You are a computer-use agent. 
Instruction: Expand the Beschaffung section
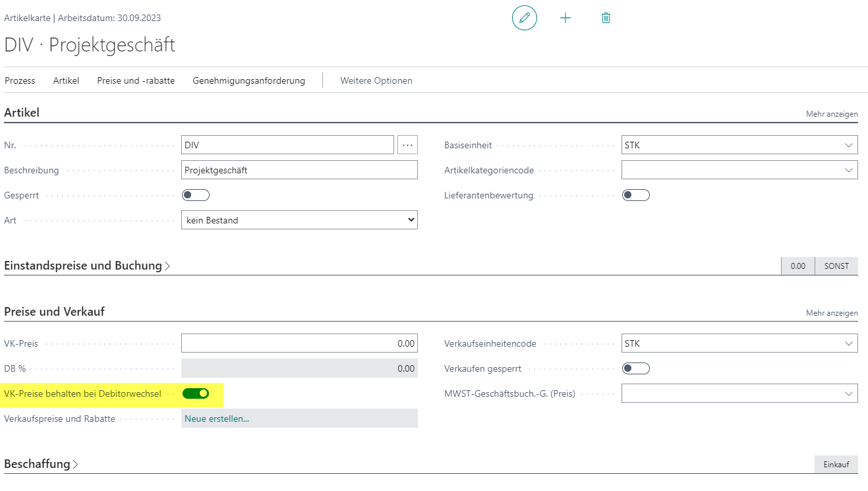42,464
